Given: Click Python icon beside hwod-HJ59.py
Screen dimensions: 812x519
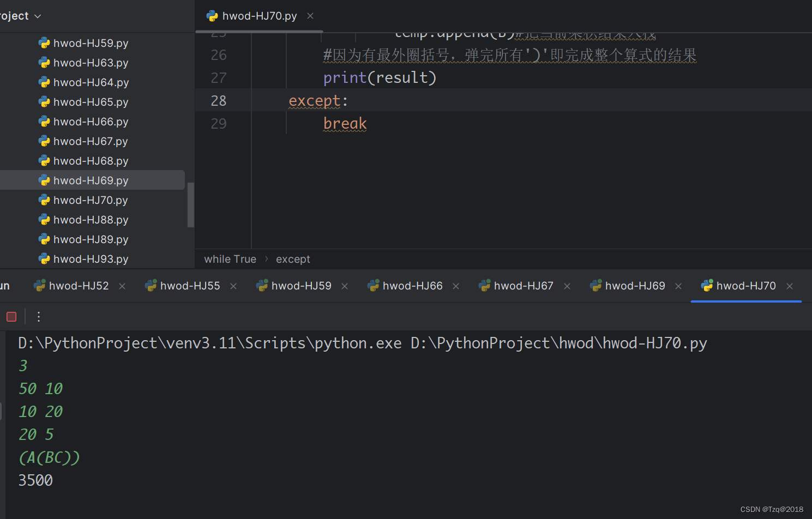Looking at the screenshot, I should coord(44,43).
